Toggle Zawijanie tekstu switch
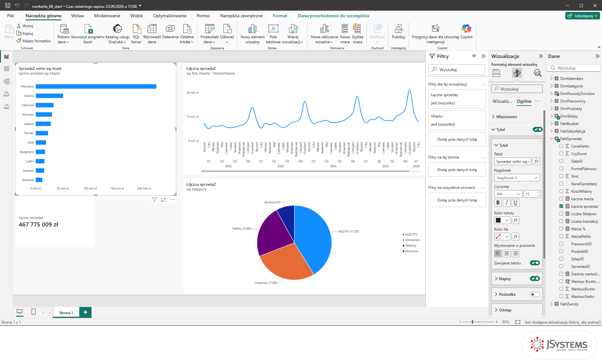602x364 pixels. coord(535,263)
